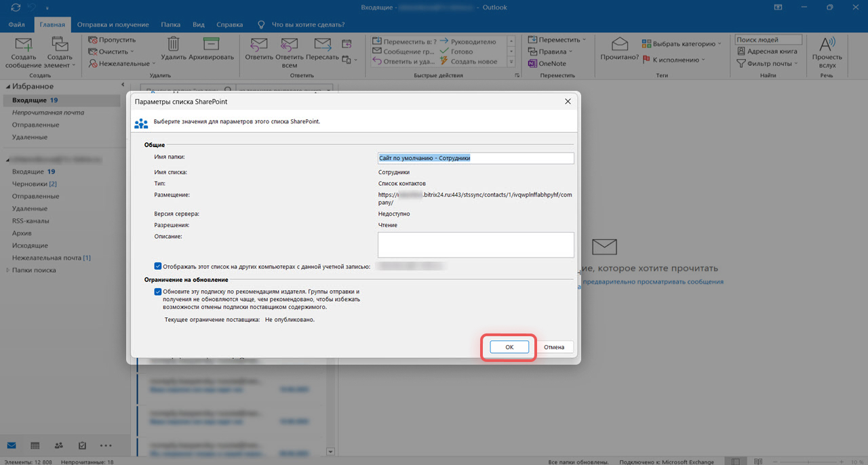
Task: Click the zoom slider in the status bar
Action: click(x=810, y=462)
